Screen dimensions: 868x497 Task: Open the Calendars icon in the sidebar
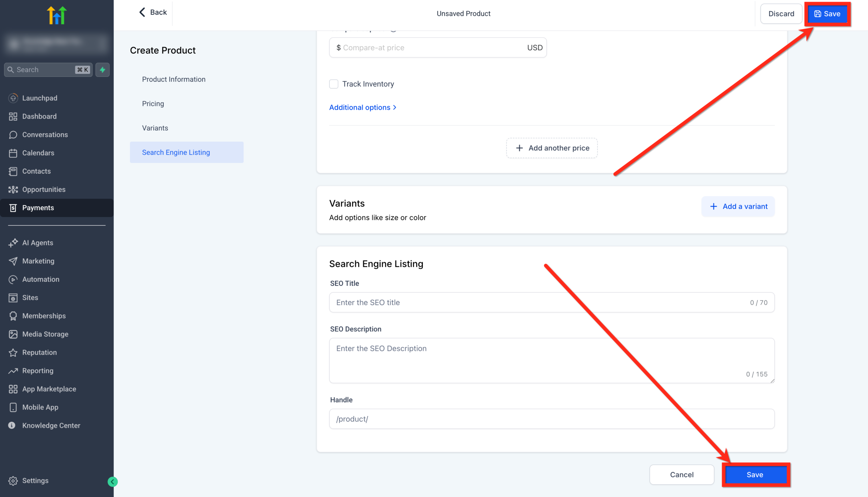coord(13,153)
